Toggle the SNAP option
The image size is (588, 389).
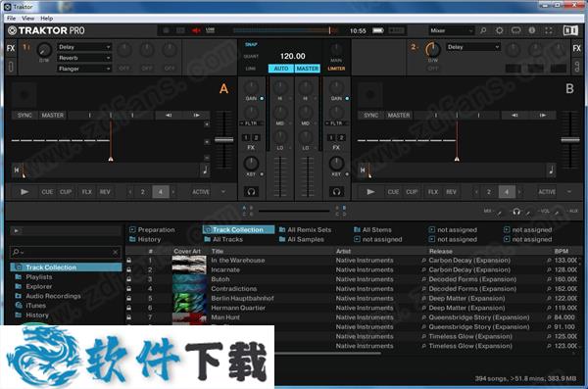pos(251,44)
